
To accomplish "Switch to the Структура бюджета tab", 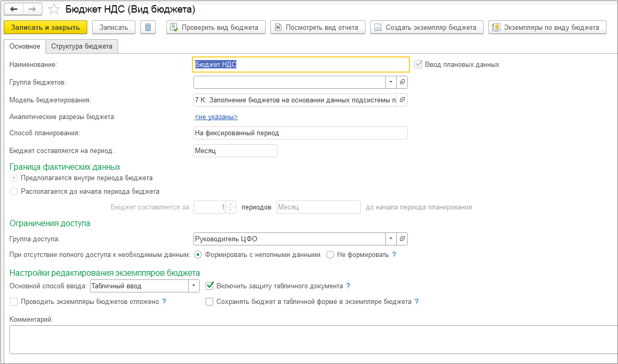I will click(x=82, y=46).
